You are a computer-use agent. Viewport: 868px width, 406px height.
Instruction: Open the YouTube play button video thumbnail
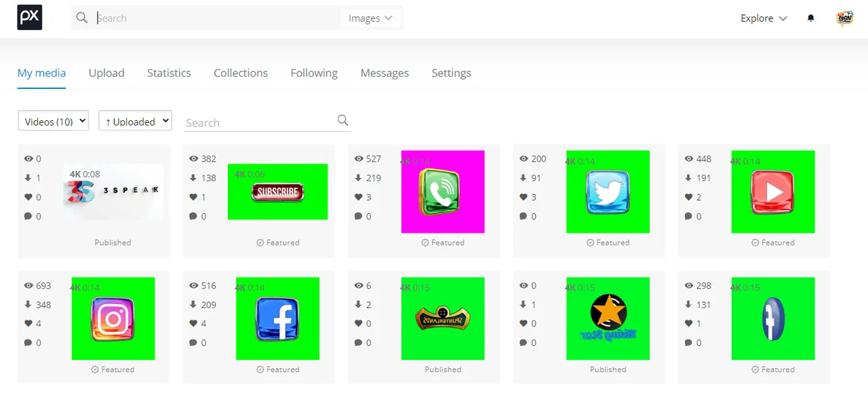pyautogui.click(x=773, y=191)
